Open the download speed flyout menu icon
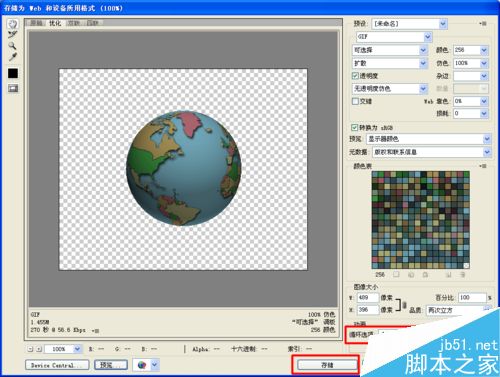The height and width of the screenshot is (377, 500). [x=95, y=331]
